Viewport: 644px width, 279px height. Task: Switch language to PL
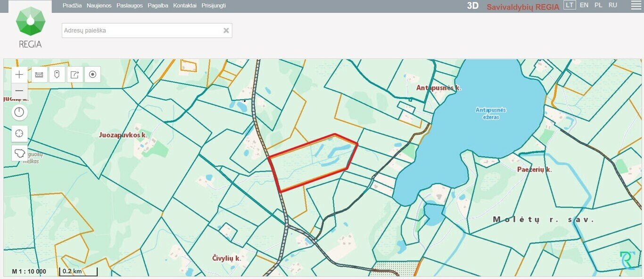coord(598,5)
